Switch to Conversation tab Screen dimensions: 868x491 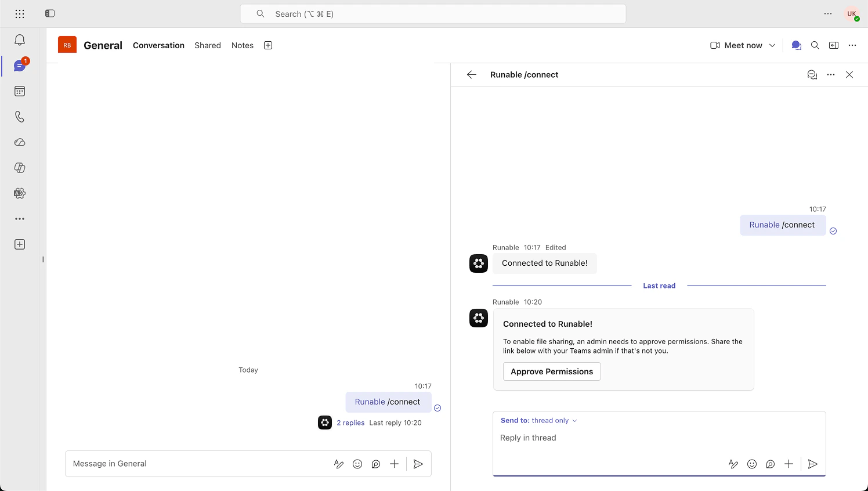pos(158,45)
